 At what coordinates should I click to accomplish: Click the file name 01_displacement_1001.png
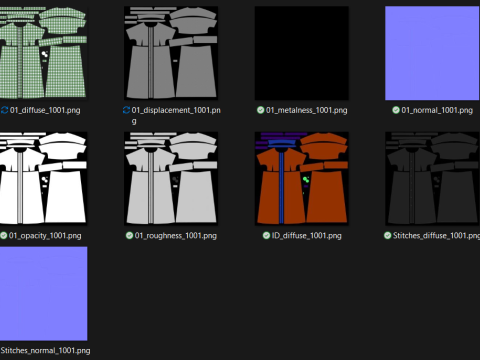176,115
